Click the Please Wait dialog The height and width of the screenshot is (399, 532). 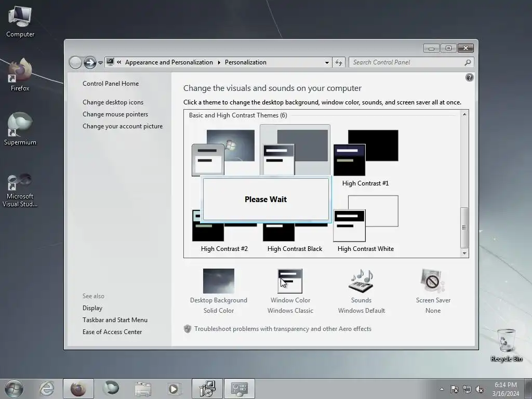click(265, 199)
